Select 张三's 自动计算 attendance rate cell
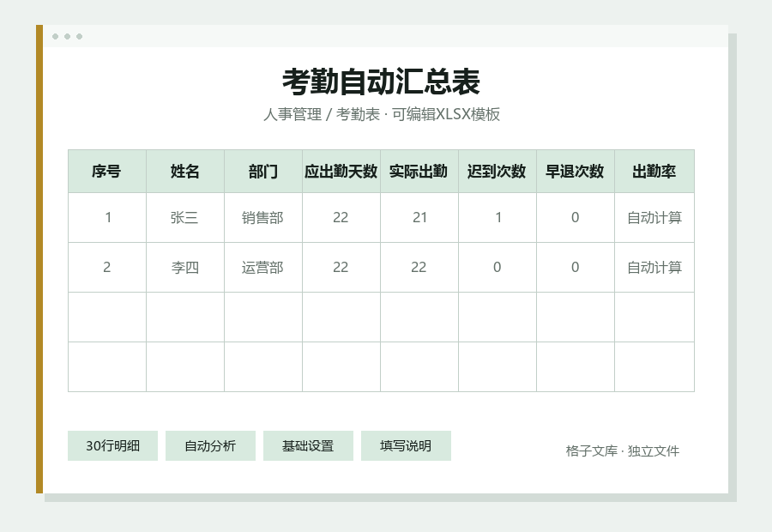This screenshot has height=532, width=772. (654, 218)
